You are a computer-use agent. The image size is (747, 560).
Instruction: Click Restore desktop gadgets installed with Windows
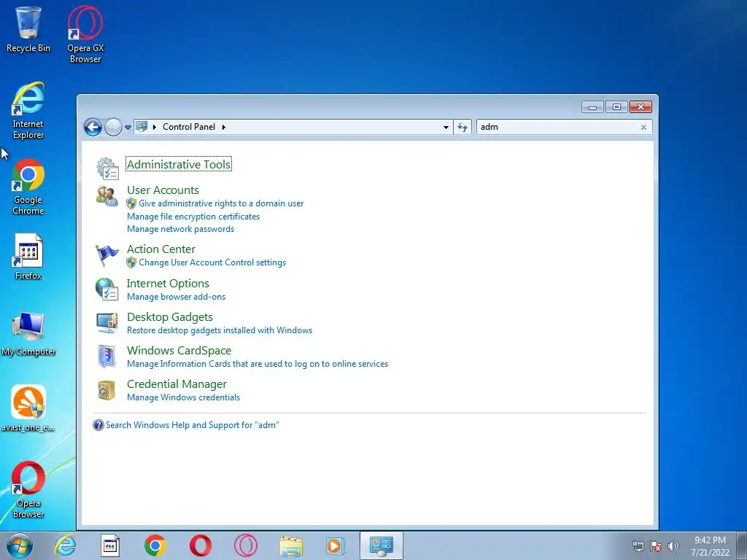tap(220, 330)
